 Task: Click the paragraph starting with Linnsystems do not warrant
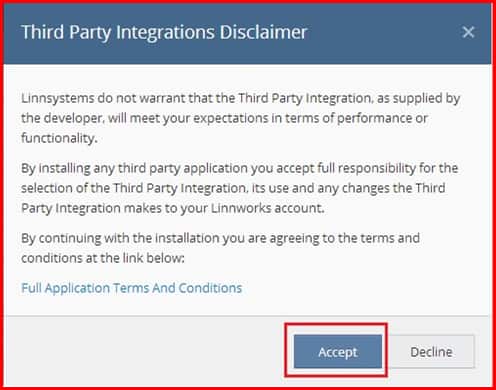point(241,118)
